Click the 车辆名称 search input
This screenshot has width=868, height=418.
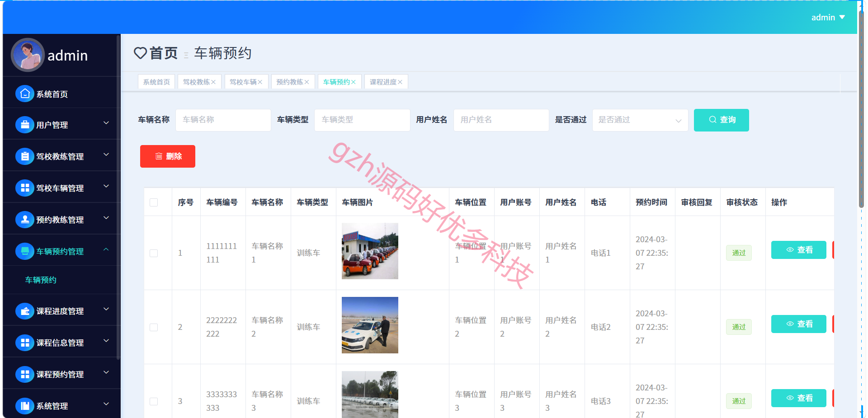coord(223,120)
